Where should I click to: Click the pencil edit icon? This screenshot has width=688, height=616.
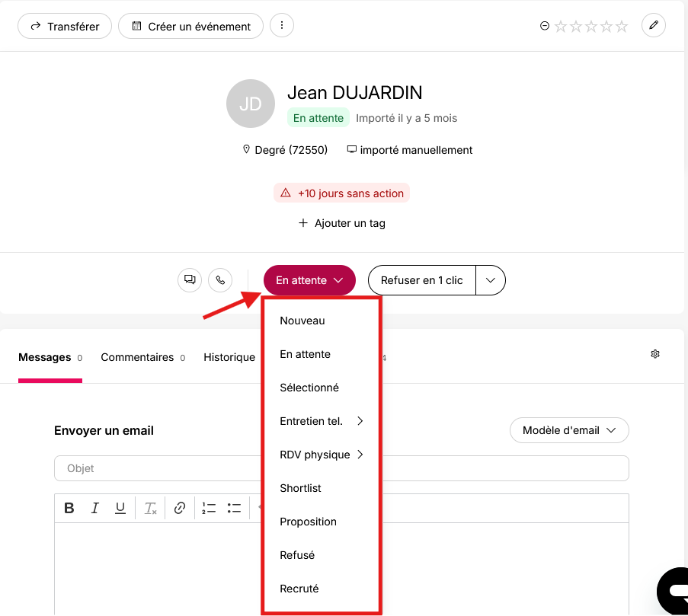point(654,25)
